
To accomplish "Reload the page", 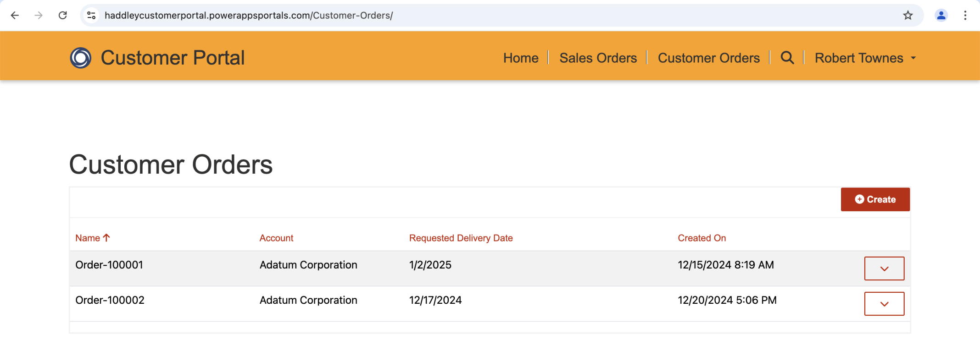I will click(63, 16).
